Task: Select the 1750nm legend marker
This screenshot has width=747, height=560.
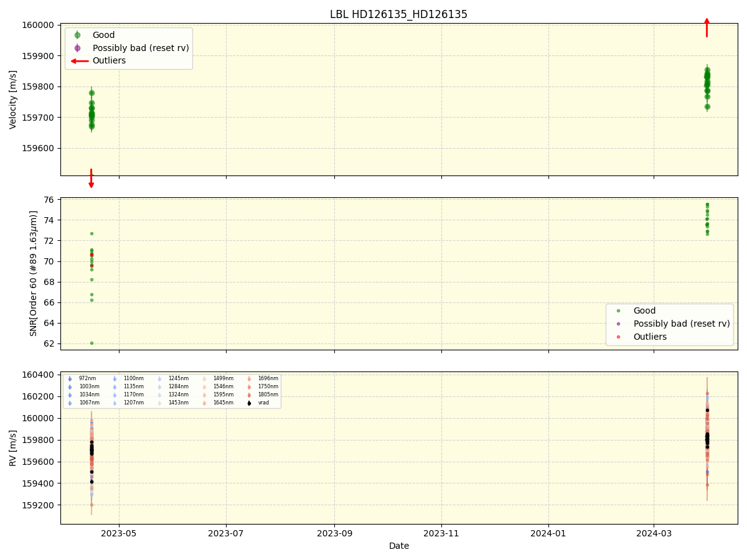Action: (x=249, y=387)
